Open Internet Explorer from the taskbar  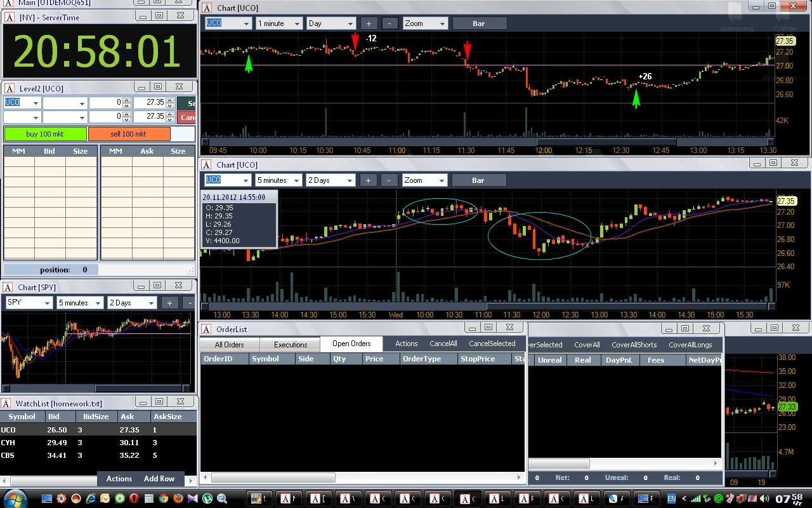(91, 499)
